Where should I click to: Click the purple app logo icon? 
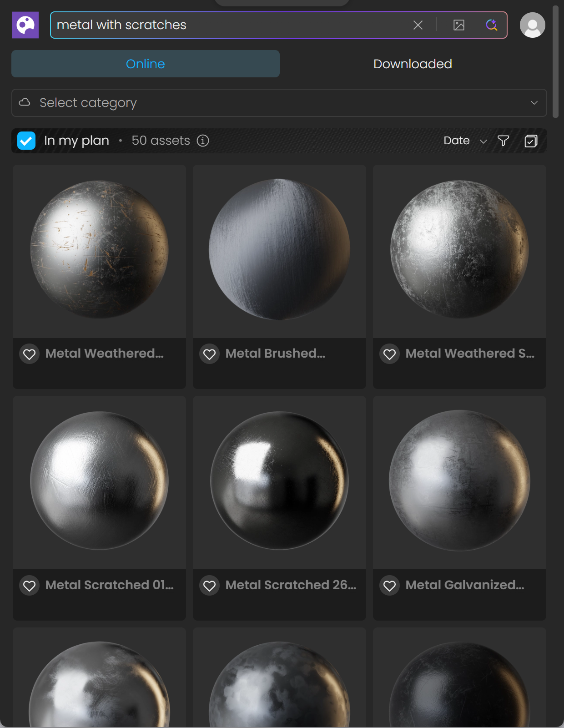[25, 25]
